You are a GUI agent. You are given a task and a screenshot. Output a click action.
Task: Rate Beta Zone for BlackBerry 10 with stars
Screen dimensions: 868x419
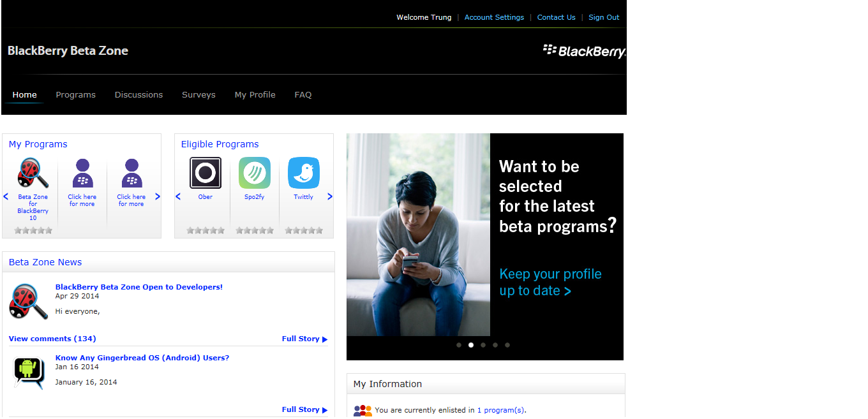tap(33, 230)
